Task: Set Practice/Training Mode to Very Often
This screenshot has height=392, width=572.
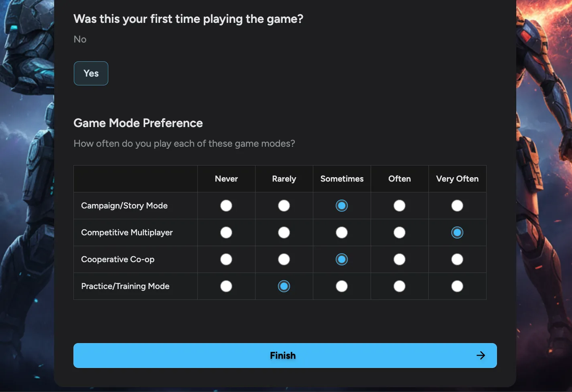Action: tap(457, 286)
